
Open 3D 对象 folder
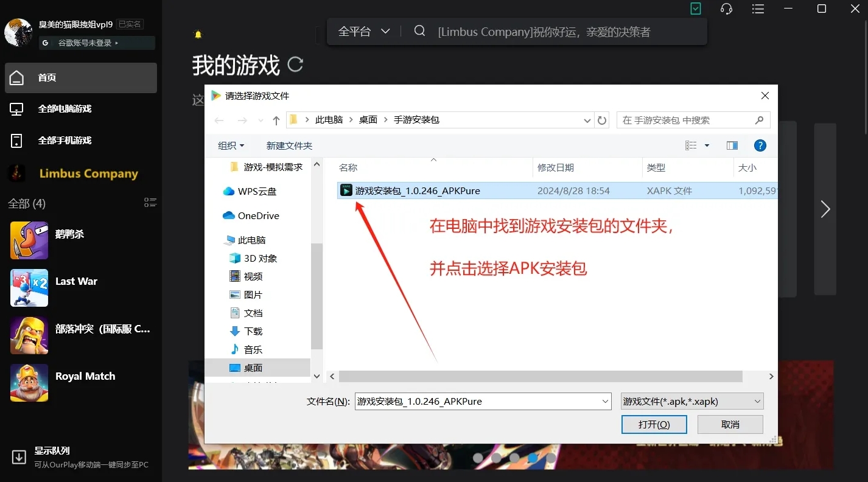(x=253, y=258)
